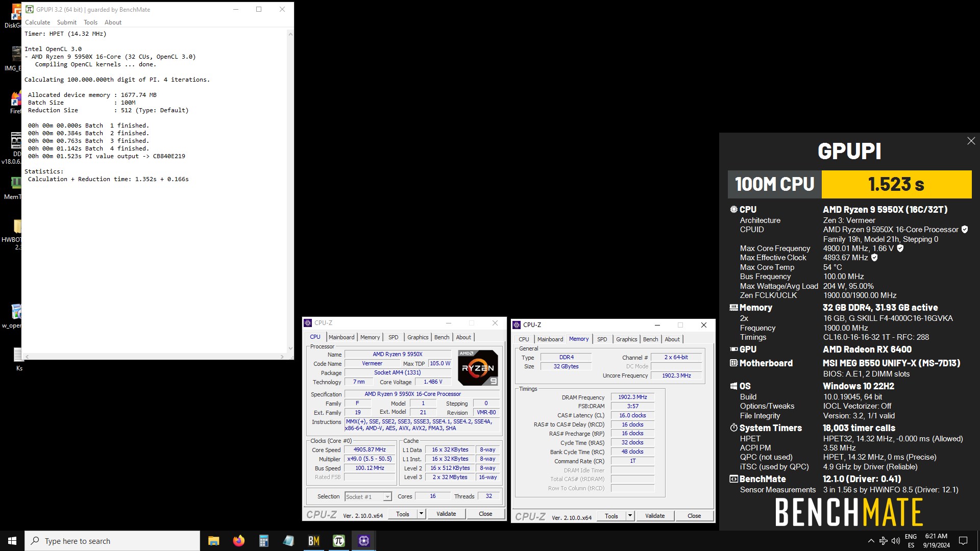Open the Submit menu in GPUPI

pyautogui.click(x=66, y=22)
